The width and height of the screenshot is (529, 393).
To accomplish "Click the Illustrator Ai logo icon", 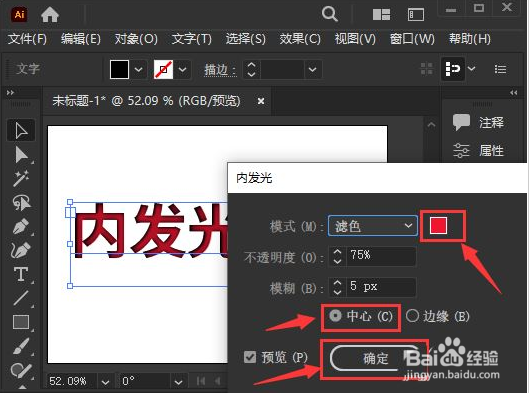I will tap(19, 15).
